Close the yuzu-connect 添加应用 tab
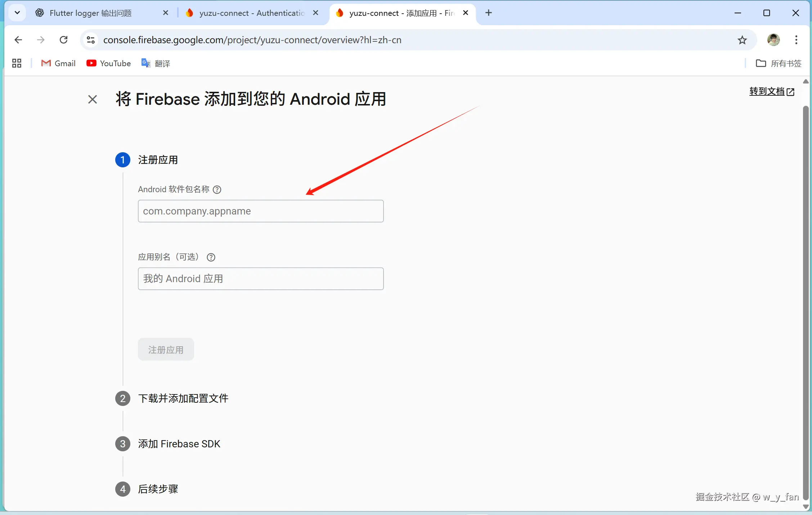Viewport: 812px width, 515px height. point(466,13)
